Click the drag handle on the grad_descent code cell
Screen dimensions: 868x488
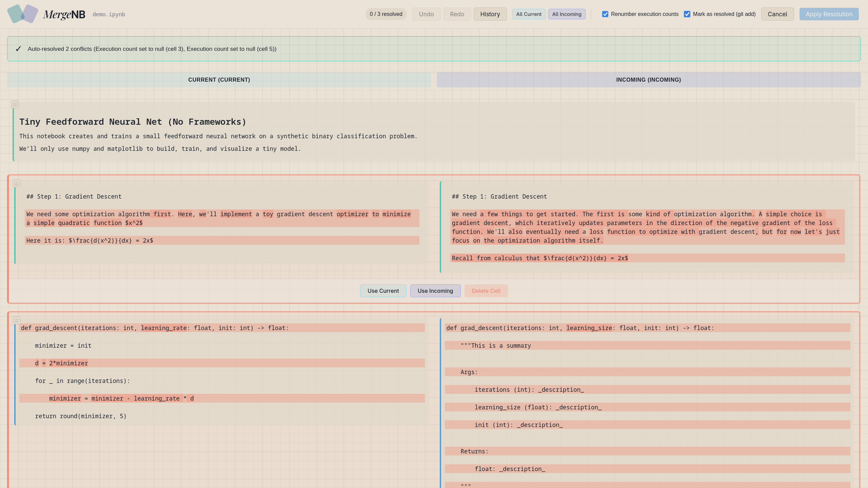point(16,320)
